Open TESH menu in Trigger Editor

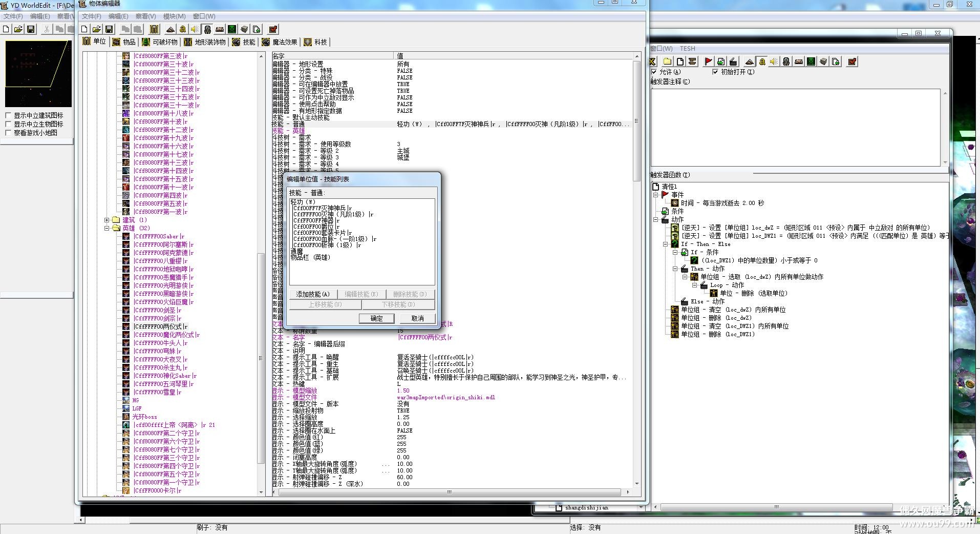(687, 49)
